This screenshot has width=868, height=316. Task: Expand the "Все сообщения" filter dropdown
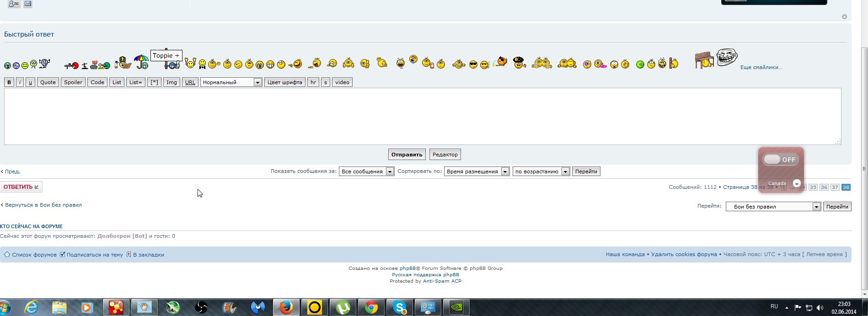(x=366, y=171)
